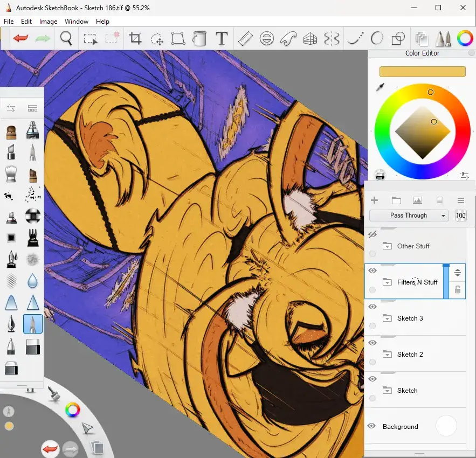Expand the Filters N Stuff folder
This screenshot has width=476, height=458.
tap(387, 282)
